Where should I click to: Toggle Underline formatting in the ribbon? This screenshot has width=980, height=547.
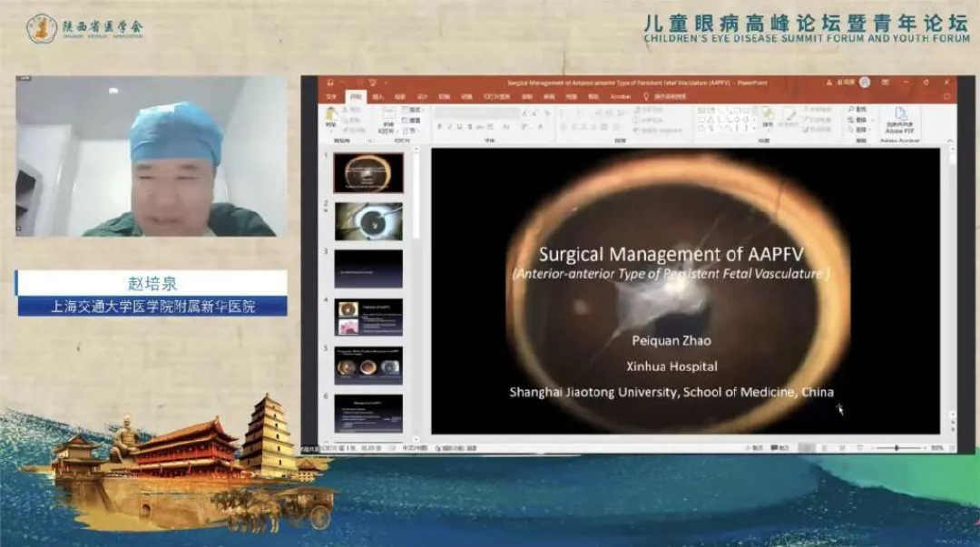click(459, 127)
